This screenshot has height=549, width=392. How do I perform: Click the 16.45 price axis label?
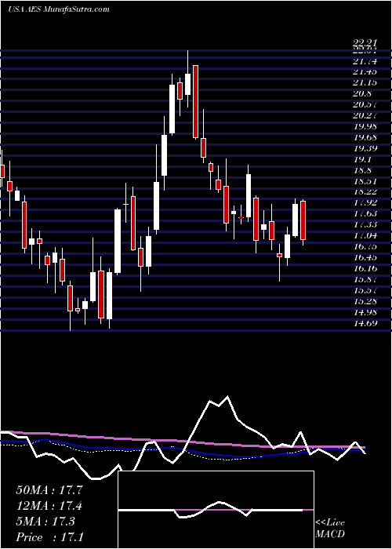[x=365, y=257]
